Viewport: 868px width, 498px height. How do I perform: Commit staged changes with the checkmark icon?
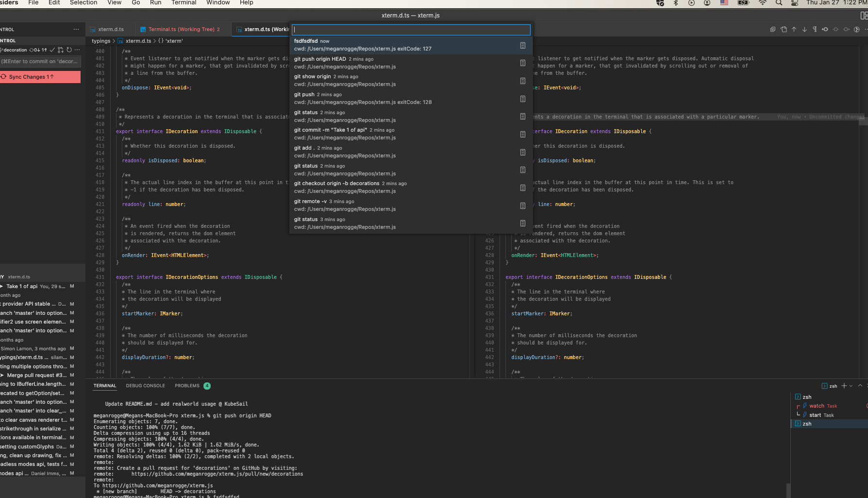53,50
